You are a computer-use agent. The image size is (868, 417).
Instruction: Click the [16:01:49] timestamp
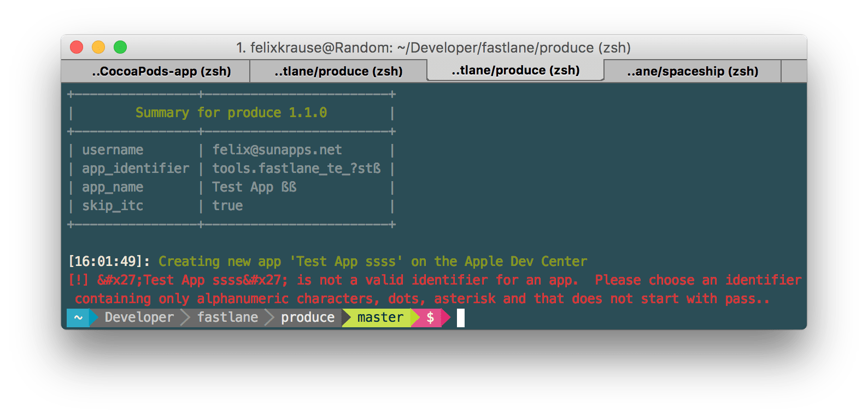pyautogui.click(x=109, y=262)
